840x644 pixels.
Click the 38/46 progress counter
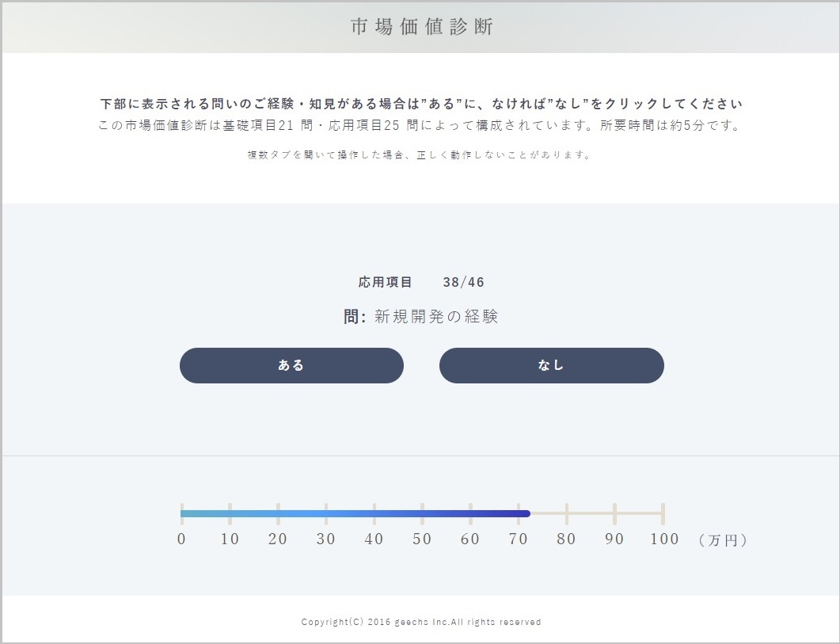463,282
